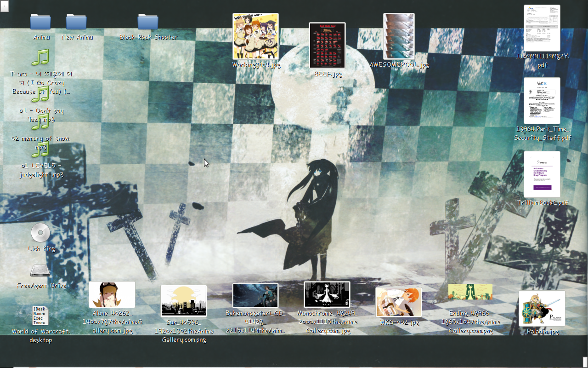
Task: Select the Working3dc4.jpg thumbnail
Action: 255,36
